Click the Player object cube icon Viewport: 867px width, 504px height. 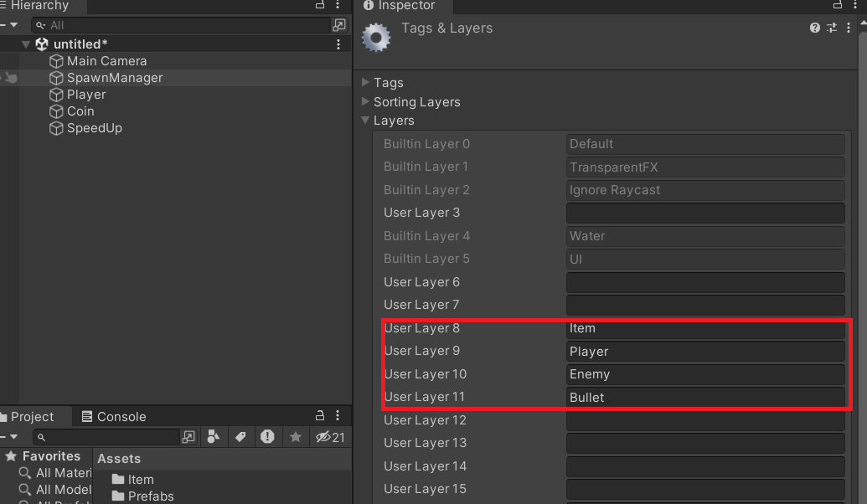coord(56,95)
